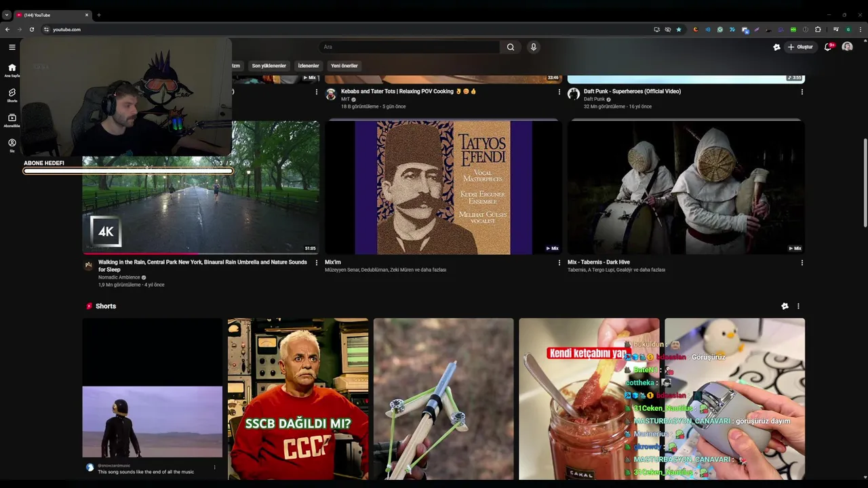
Task: Open options menu for Kebabs and Tater Tots video
Action: click(559, 92)
